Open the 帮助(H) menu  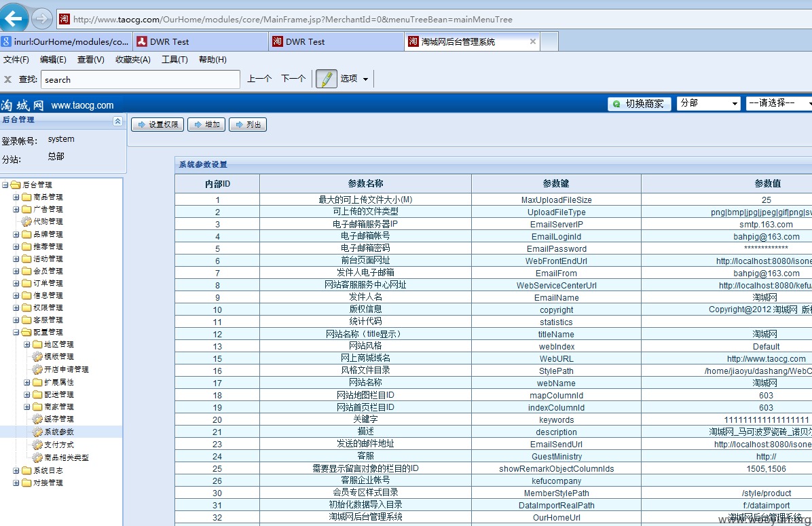[213, 60]
